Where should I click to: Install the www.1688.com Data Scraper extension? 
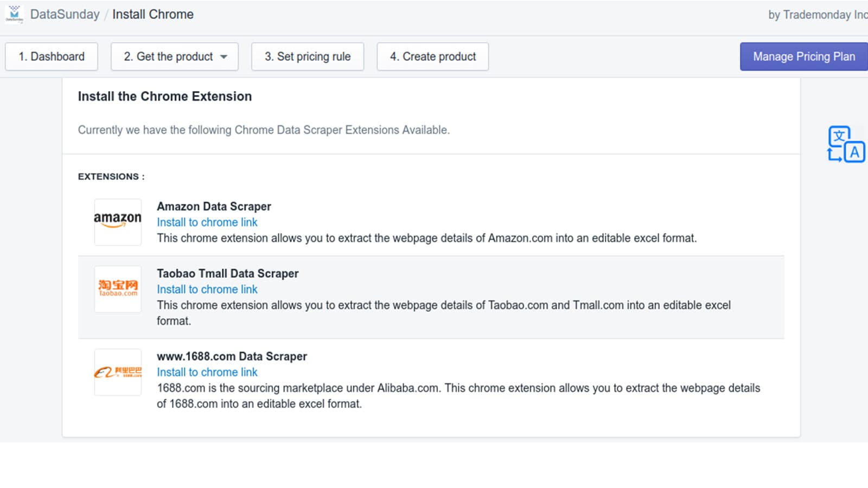207,372
